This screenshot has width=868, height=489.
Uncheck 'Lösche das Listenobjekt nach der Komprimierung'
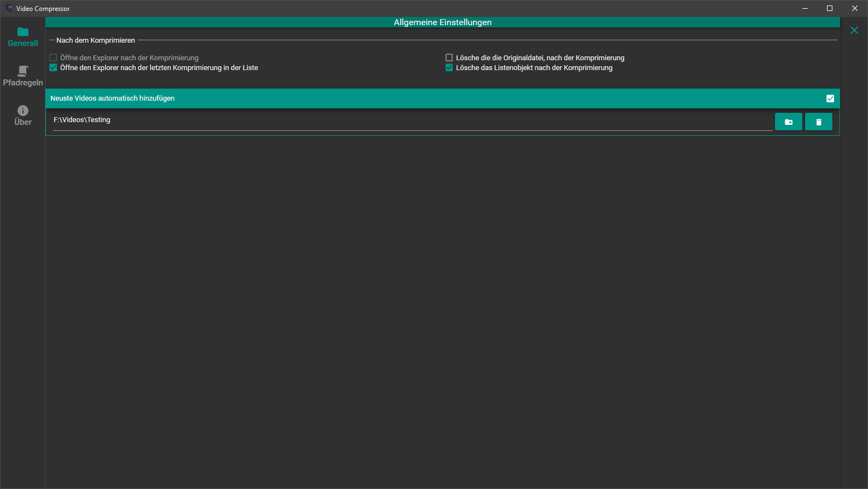click(x=449, y=67)
